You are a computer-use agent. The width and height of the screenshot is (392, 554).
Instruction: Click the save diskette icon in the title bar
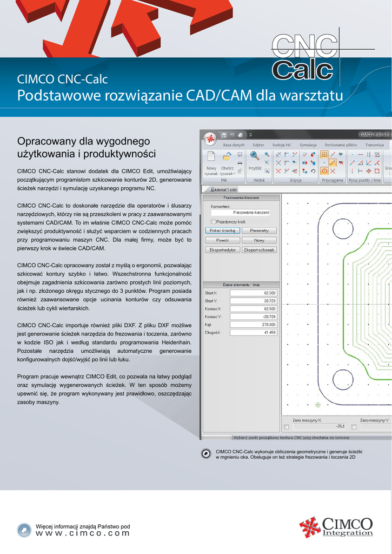223,135
